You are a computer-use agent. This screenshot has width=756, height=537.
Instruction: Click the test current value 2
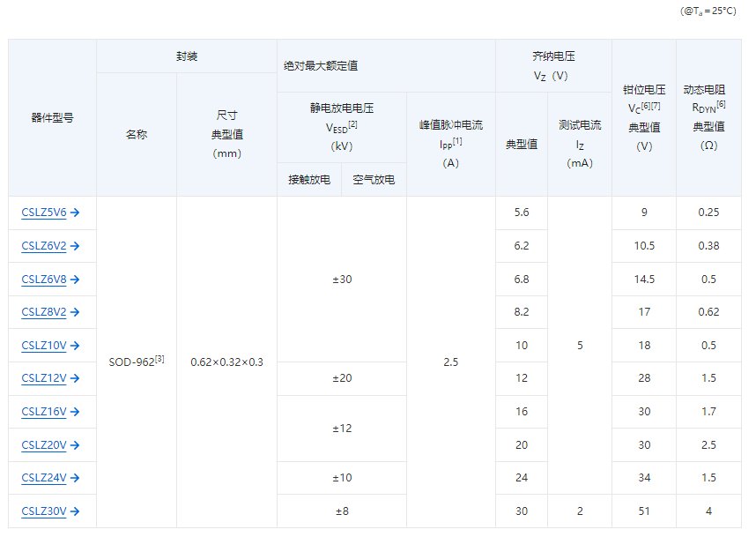(580, 511)
